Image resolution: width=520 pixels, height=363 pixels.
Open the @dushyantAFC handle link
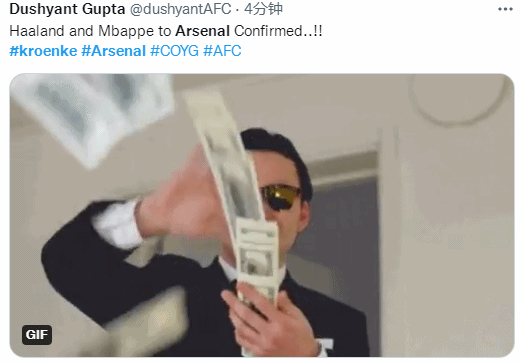pos(180,9)
